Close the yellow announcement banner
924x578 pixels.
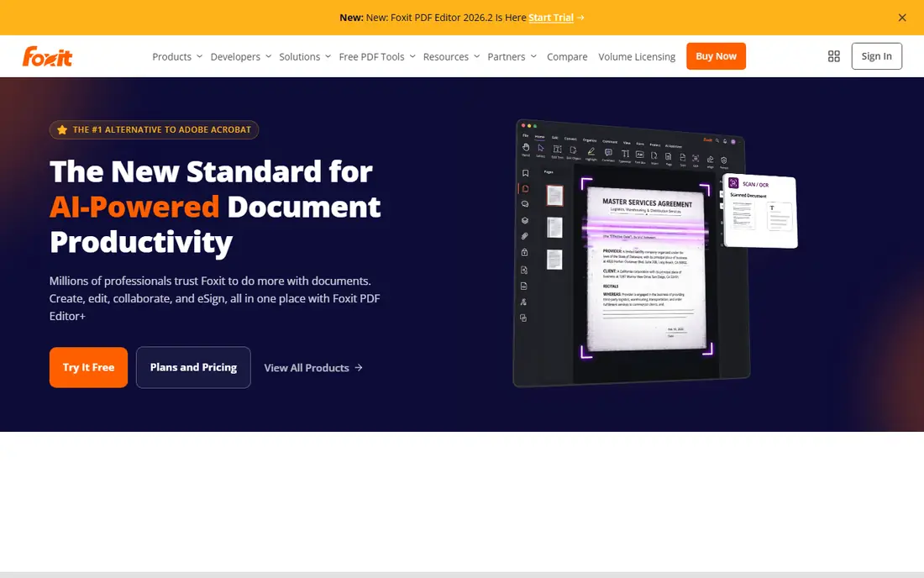coord(901,18)
